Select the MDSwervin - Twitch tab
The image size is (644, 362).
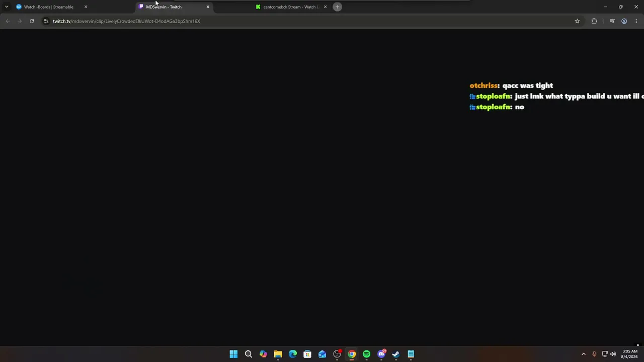[164, 7]
